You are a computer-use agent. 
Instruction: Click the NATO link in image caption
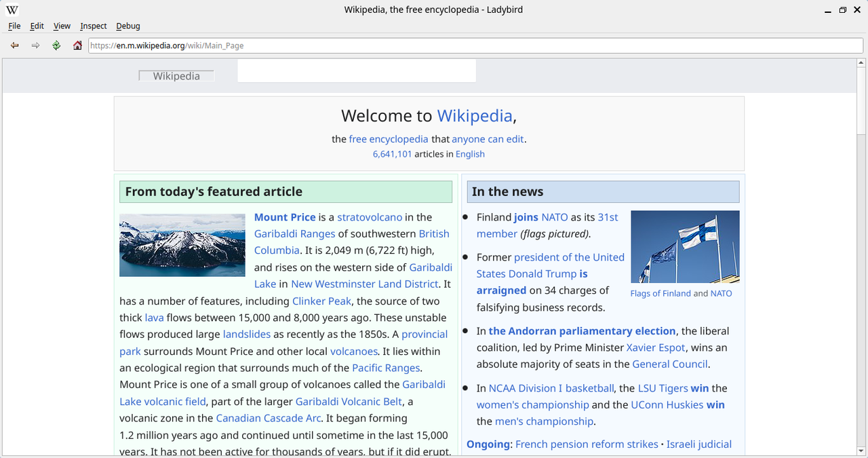pos(722,293)
